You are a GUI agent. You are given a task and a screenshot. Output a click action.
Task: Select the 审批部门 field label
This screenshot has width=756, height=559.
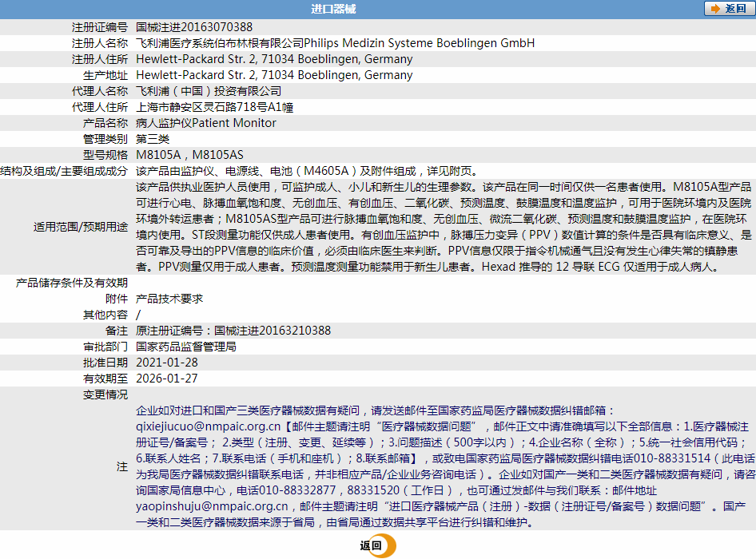[105, 347]
